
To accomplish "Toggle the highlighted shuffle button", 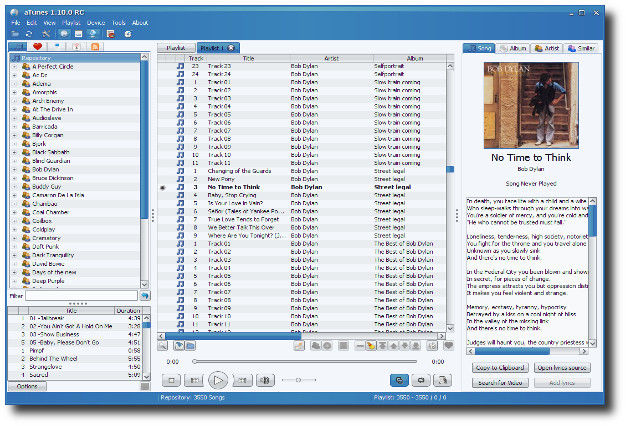I will (399, 380).
